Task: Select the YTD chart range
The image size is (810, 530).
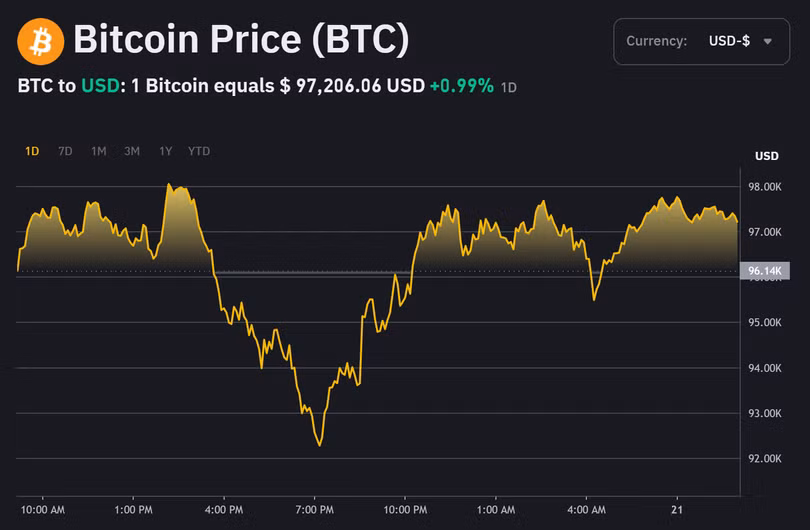Action: [x=199, y=151]
